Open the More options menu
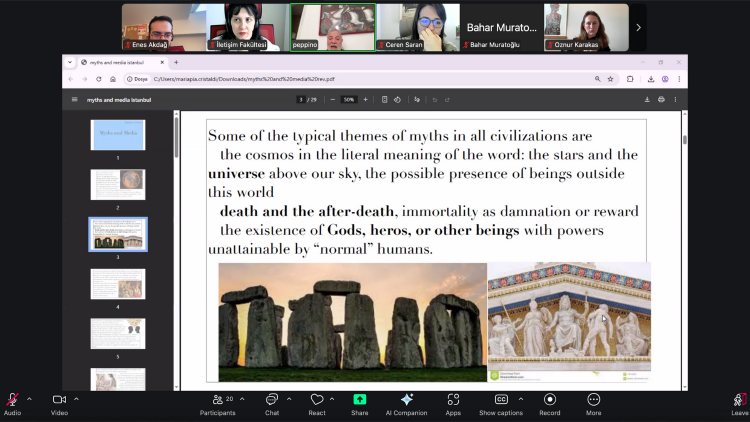 pyautogui.click(x=593, y=400)
